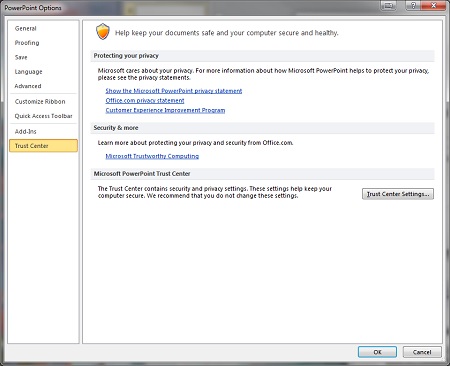Cancel the PowerPoint Options dialog
The width and height of the screenshot is (450, 366).
422,352
